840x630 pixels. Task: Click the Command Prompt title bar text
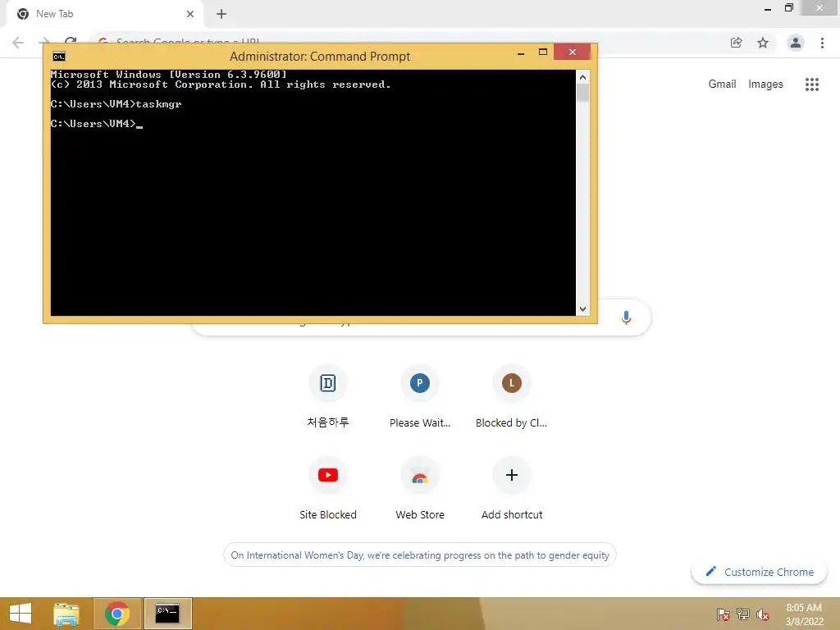(x=320, y=57)
